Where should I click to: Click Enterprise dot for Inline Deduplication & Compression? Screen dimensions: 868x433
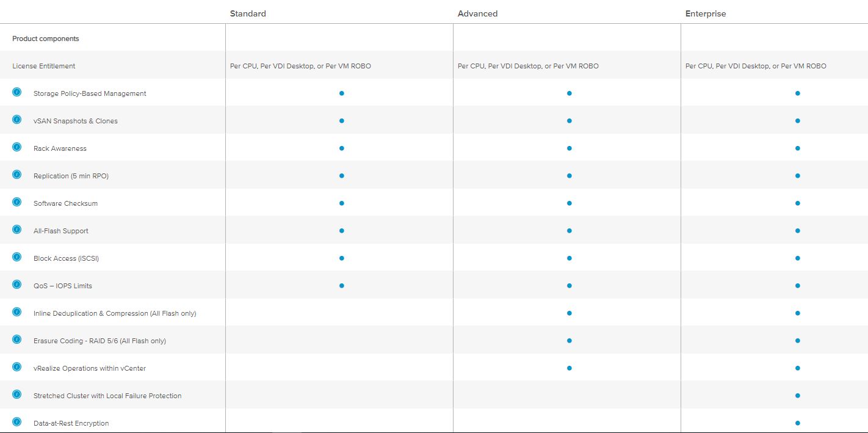[x=798, y=313]
